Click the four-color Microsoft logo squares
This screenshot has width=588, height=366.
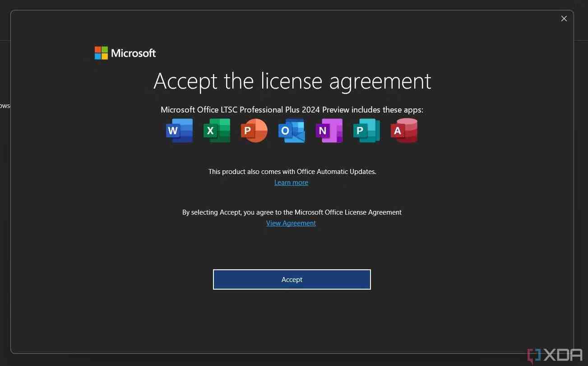coord(101,53)
